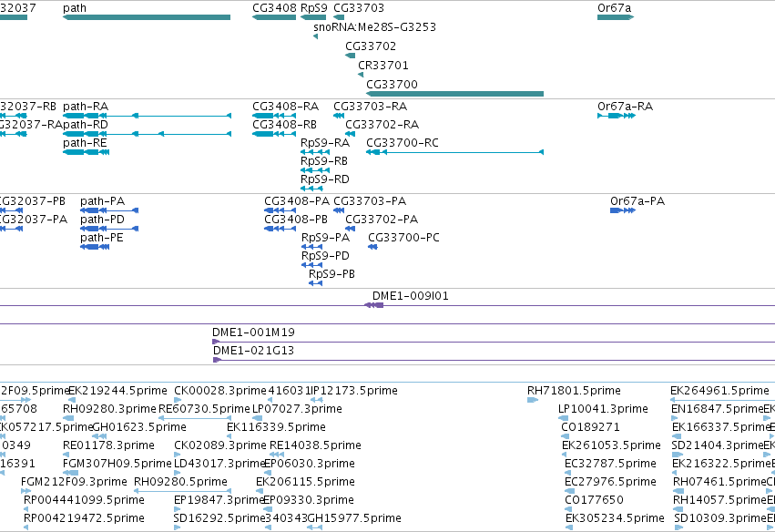Select the RP004441099.5prime EST label

coord(84,500)
